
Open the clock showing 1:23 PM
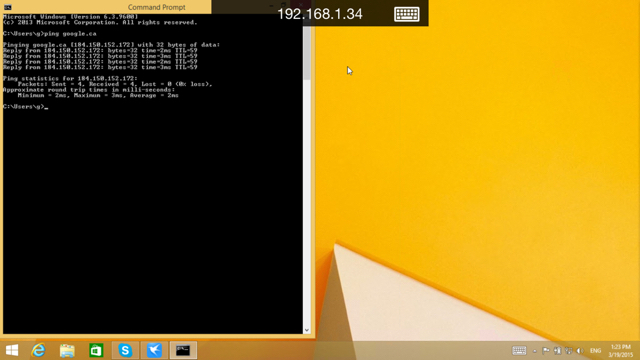pos(621,351)
